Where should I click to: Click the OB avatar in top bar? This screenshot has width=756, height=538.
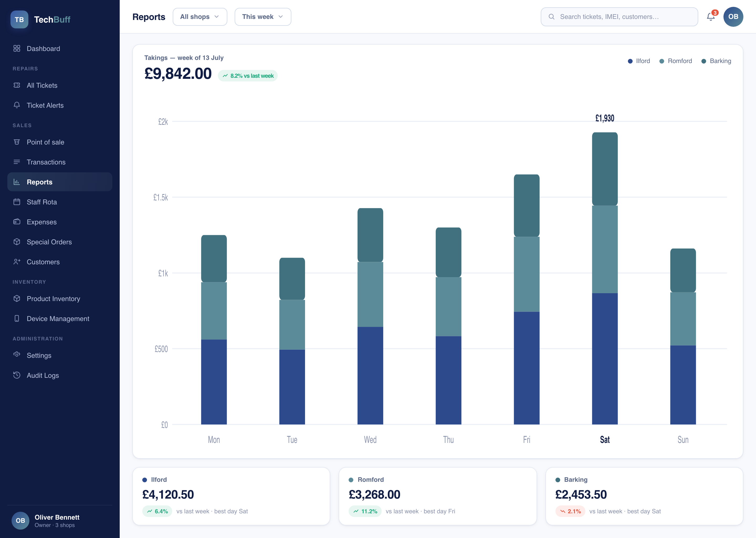click(x=733, y=17)
